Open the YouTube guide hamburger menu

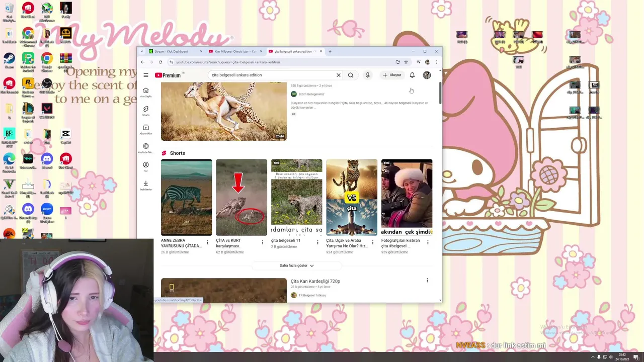[146, 75]
